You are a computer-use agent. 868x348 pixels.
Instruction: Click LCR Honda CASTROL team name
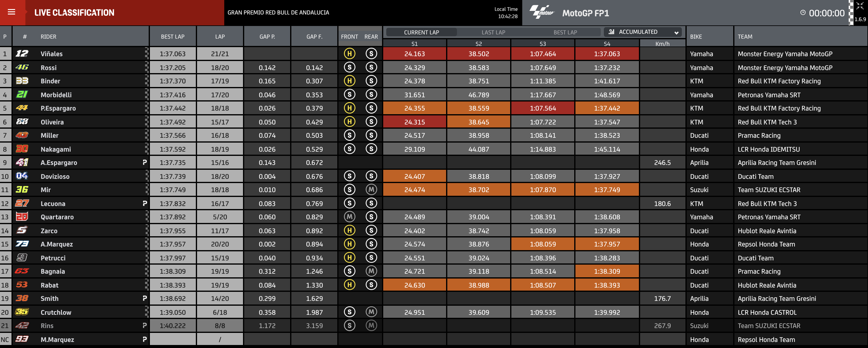pos(767,312)
